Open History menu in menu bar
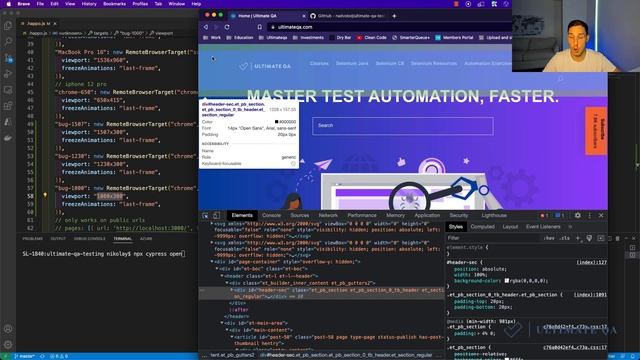 click(89, 4)
